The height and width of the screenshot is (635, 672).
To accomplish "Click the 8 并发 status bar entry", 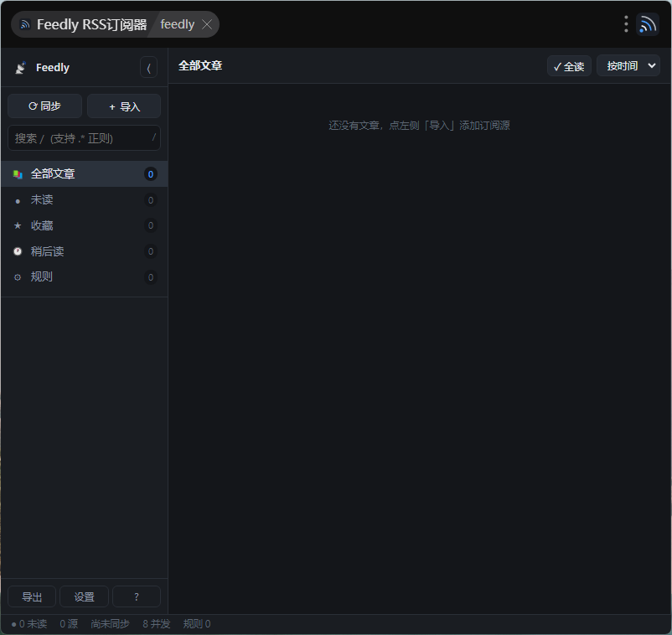I will point(157,624).
